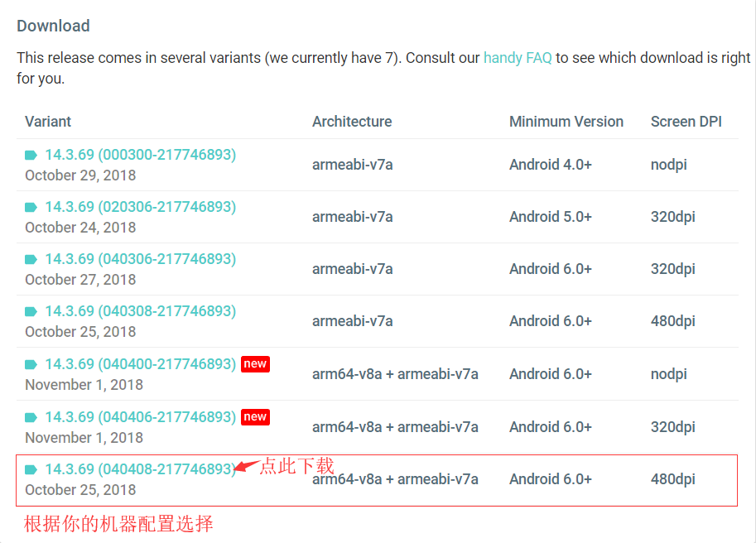
Task: Click tag icon beside 040306 variant
Action: click(31, 259)
